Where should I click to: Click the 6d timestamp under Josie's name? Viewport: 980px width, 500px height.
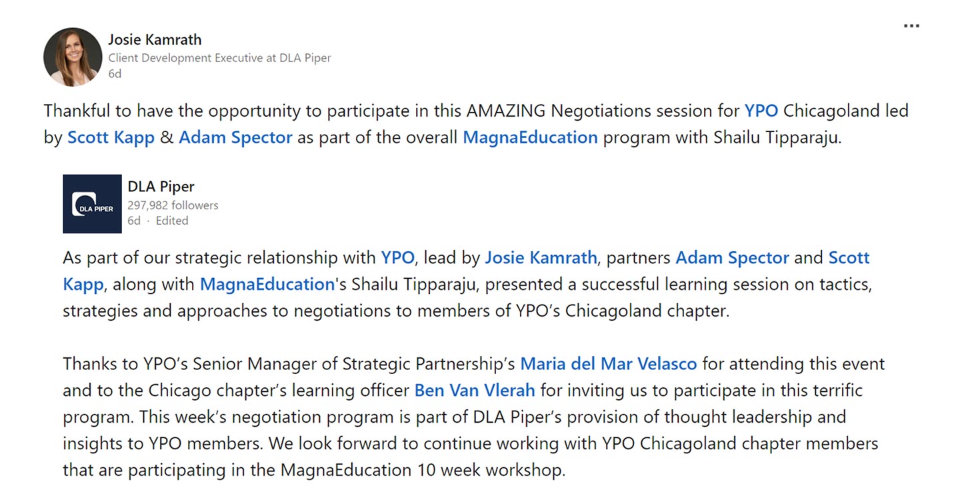point(115,74)
